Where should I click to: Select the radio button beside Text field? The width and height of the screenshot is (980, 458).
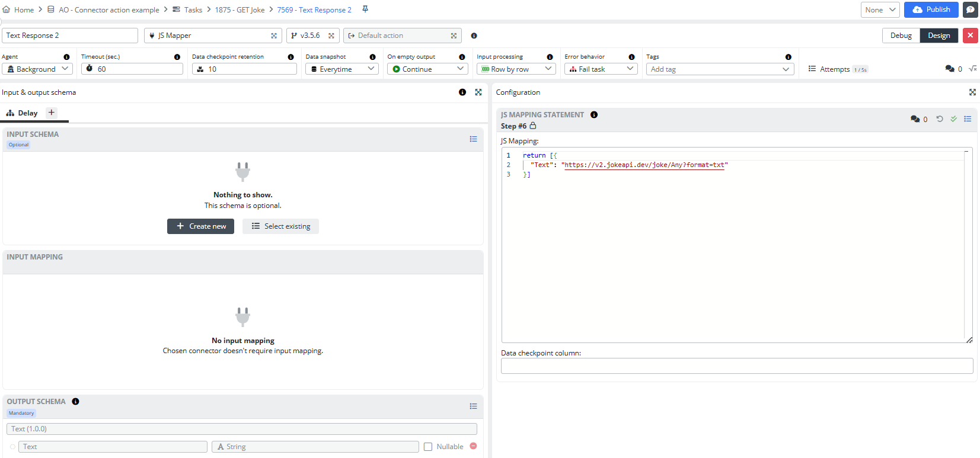(12, 447)
